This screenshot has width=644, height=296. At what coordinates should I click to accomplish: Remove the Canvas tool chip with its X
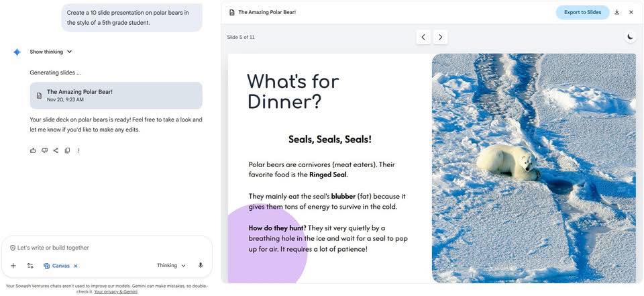click(76, 266)
